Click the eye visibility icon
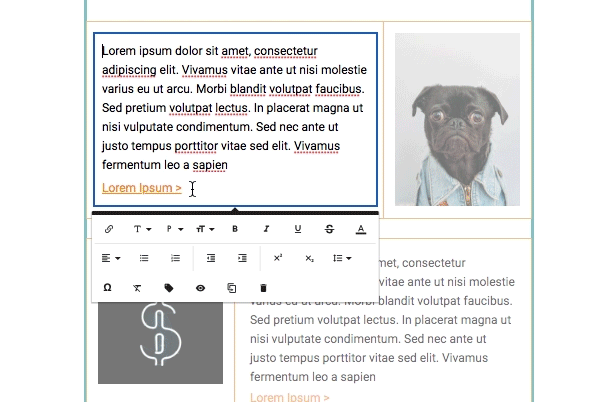This screenshot has height=402, width=598. click(201, 288)
